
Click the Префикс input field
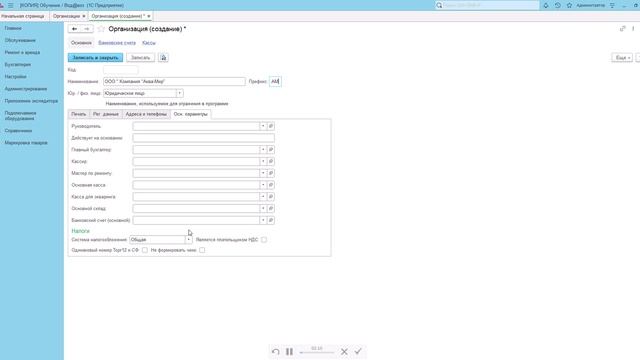(x=275, y=82)
